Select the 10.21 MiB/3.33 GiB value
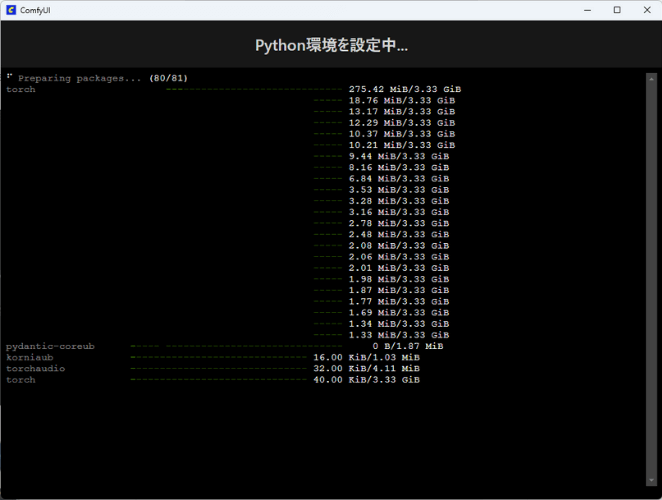Viewport: 662px width, 500px height. [402, 145]
